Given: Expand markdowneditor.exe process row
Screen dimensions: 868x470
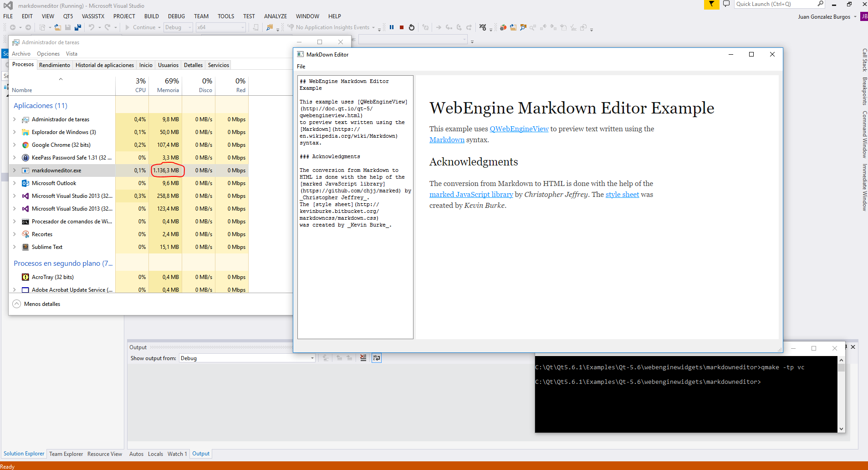Looking at the screenshot, I should point(15,170).
